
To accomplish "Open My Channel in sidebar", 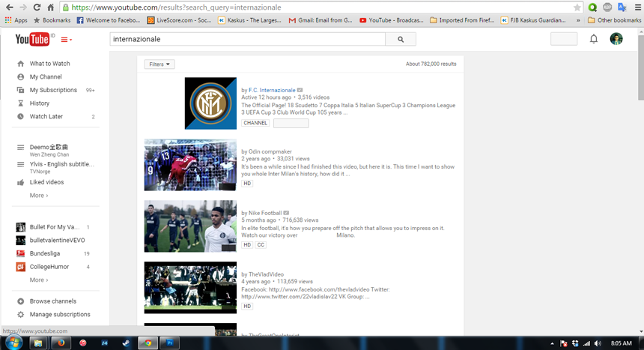I will click(46, 76).
